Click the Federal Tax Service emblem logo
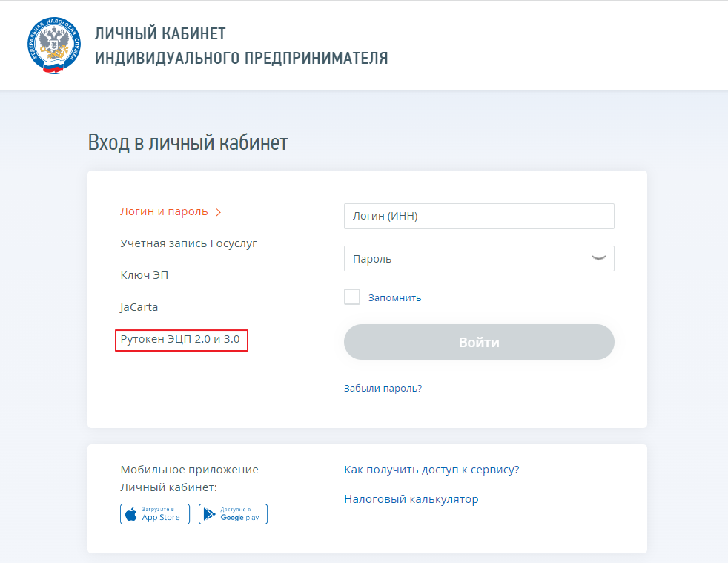This screenshot has height=563, width=728. [54, 45]
